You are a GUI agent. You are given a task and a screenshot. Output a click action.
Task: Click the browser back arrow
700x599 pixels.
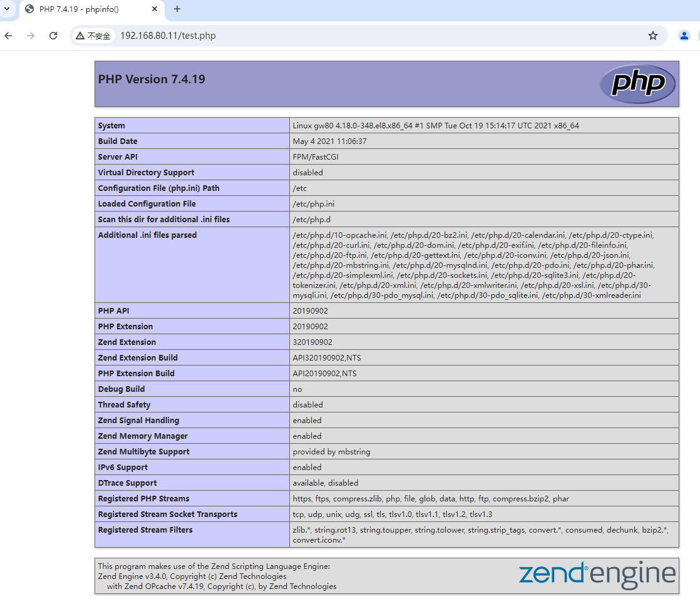click(x=9, y=36)
